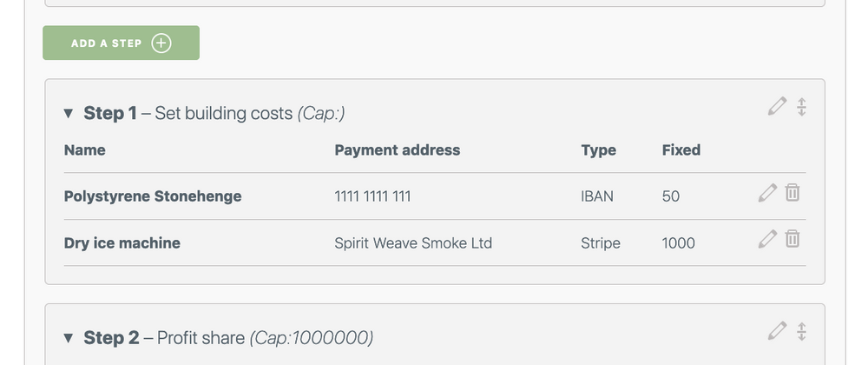Click the Step 2 Profit share heading
The width and height of the screenshot is (868, 365).
[228, 337]
